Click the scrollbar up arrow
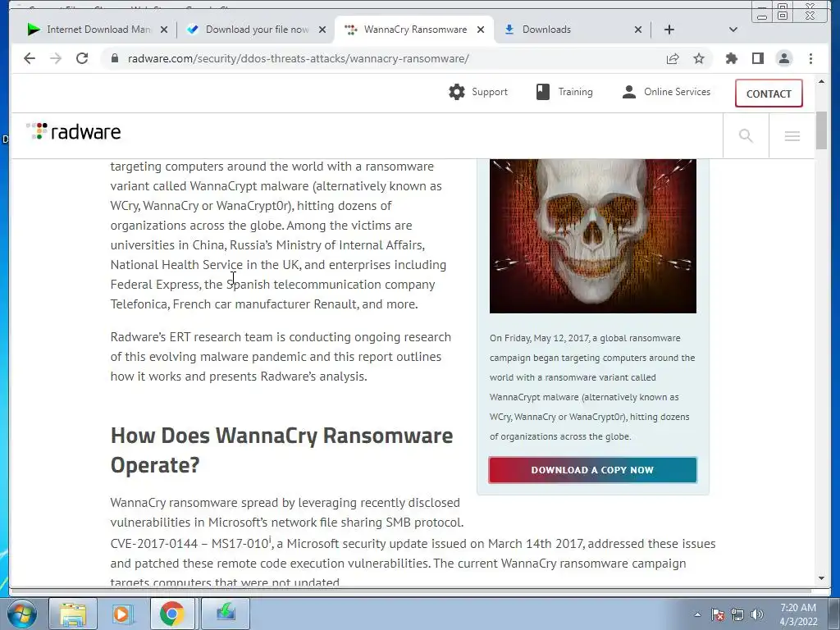Screen dimensions: 840x630 (x=821, y=81)
